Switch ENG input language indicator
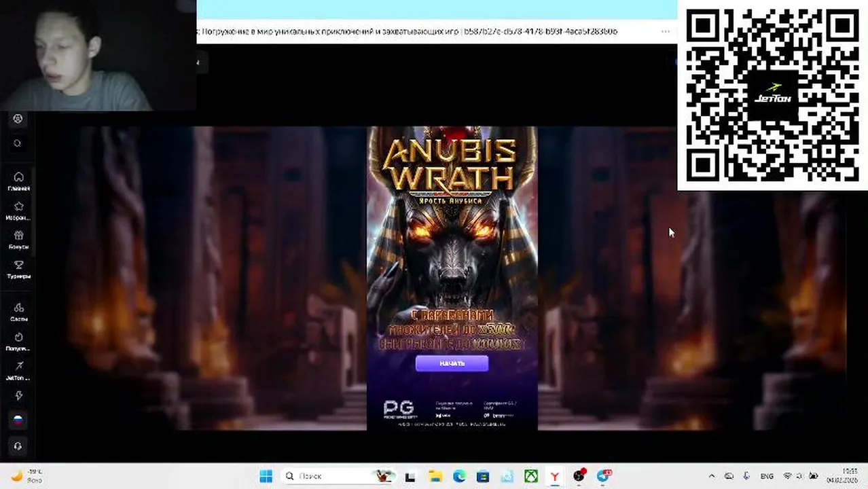This screenshot has width=868, height=489. [x=766, y=476]
